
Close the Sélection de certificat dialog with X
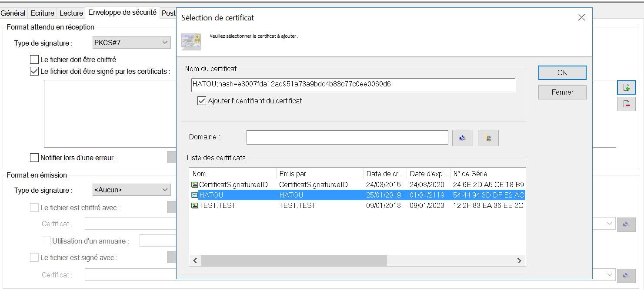tap(581, 17)
